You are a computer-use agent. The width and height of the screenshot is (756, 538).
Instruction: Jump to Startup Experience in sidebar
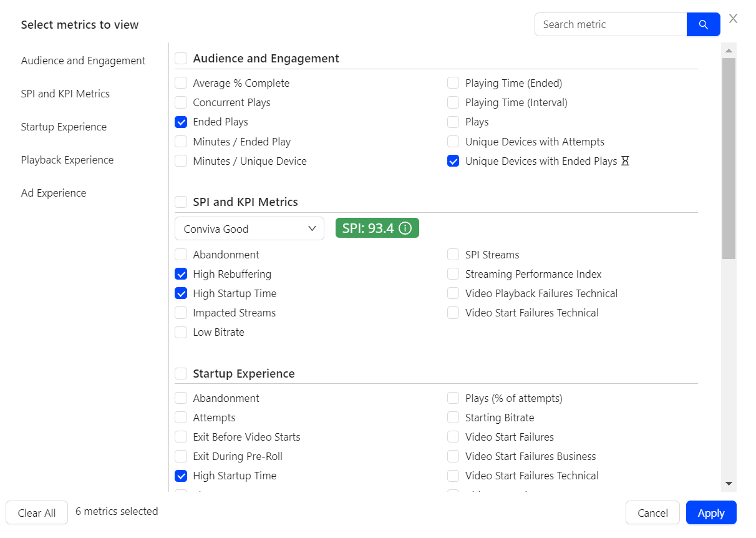pyautogui.click(x=64, y=127)
